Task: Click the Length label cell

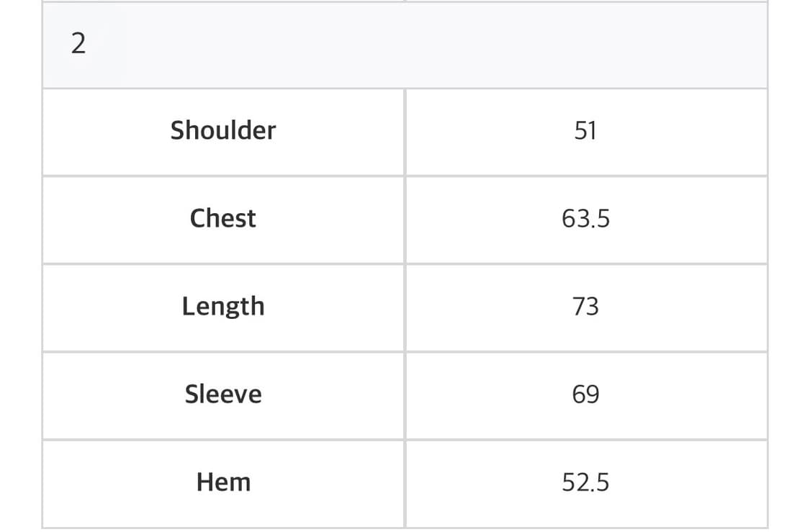Action: (223, 307)
